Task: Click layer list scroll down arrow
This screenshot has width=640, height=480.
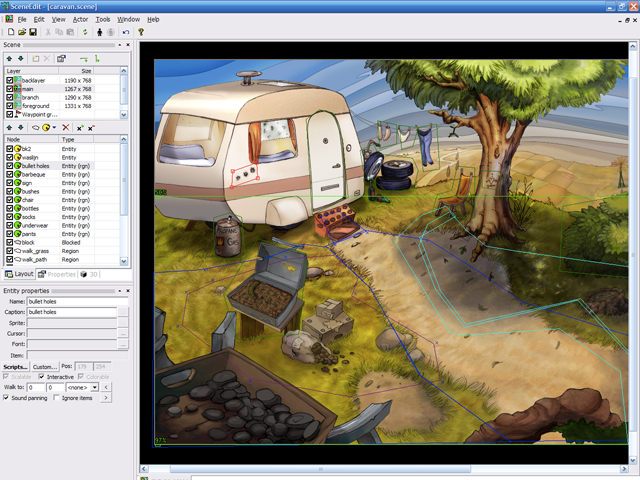Action: 124,115
